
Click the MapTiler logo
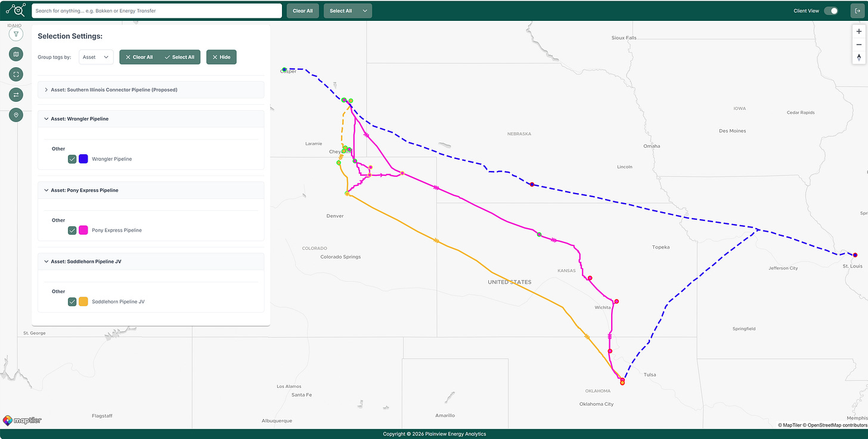click(22, 420)
